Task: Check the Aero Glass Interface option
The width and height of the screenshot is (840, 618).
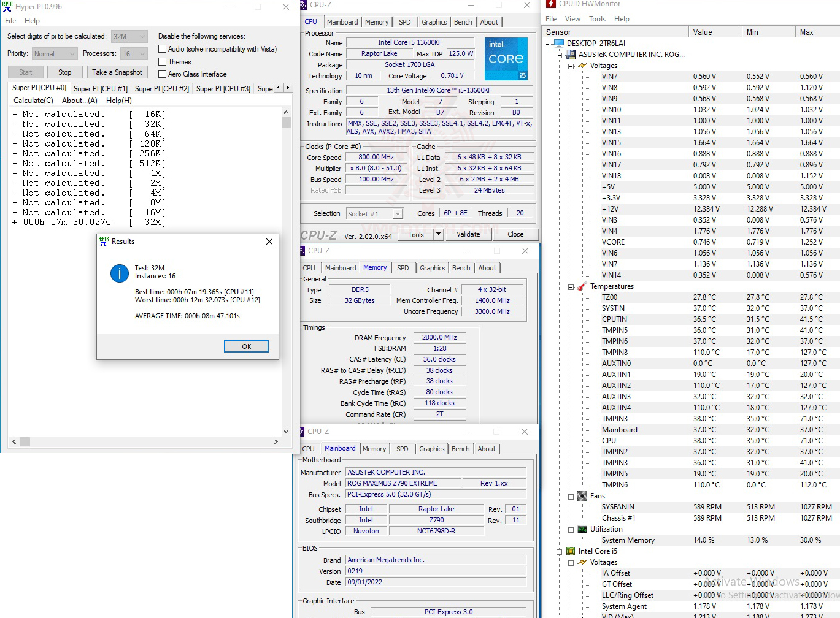Action: point(163,74)
